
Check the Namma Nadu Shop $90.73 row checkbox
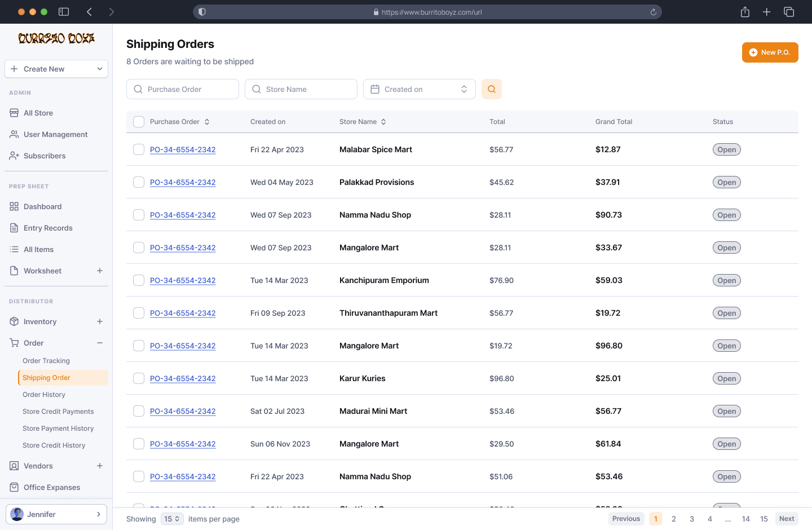(x=139, y=215)
